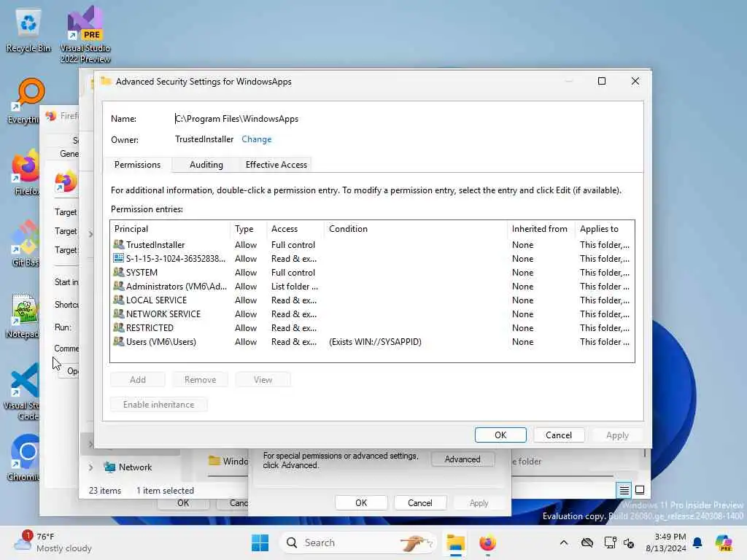
Task: Open Copilot preview icon in taskbar
Action: pyautogui.click(x=724, y=542)
